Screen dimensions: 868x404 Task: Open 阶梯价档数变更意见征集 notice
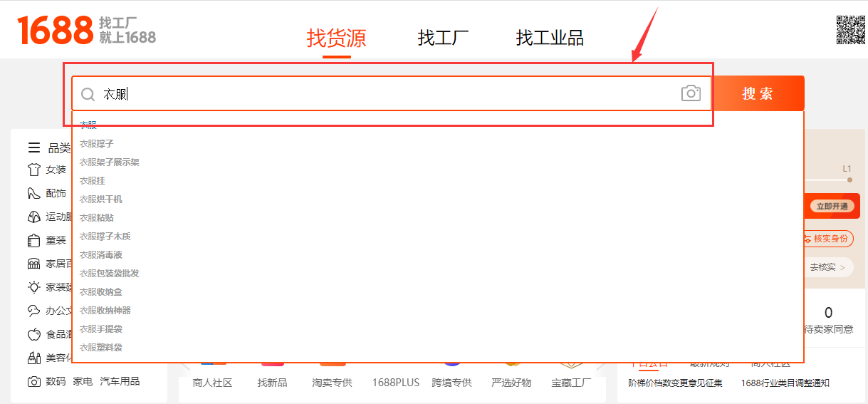[x=675, y=383]
